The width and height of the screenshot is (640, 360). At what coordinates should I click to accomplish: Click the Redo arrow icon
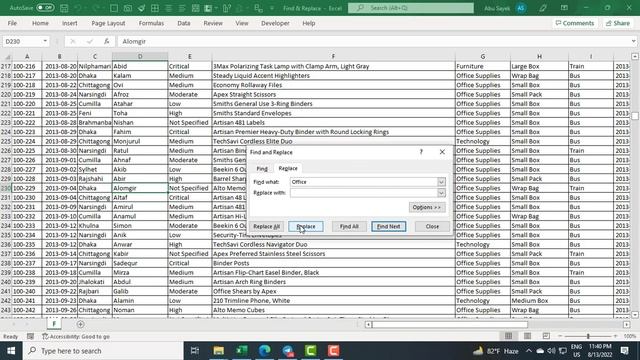point(96,8)
